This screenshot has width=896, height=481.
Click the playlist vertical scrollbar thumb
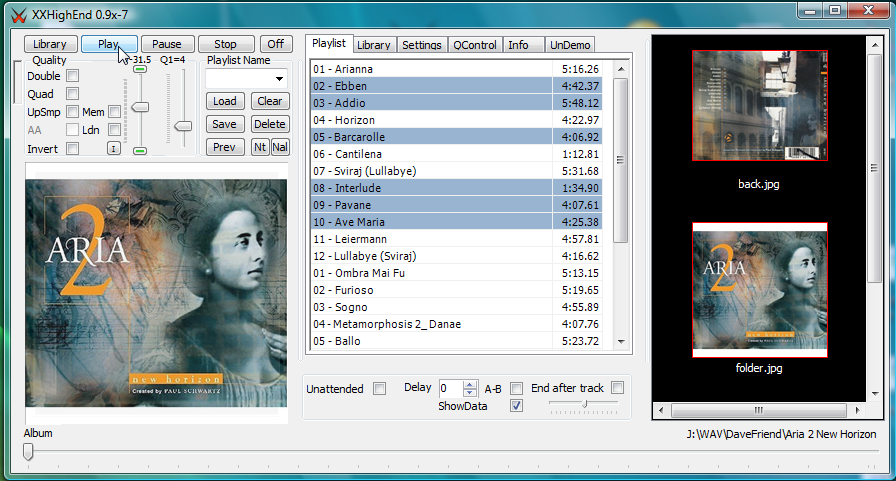[x=621, y=161]
